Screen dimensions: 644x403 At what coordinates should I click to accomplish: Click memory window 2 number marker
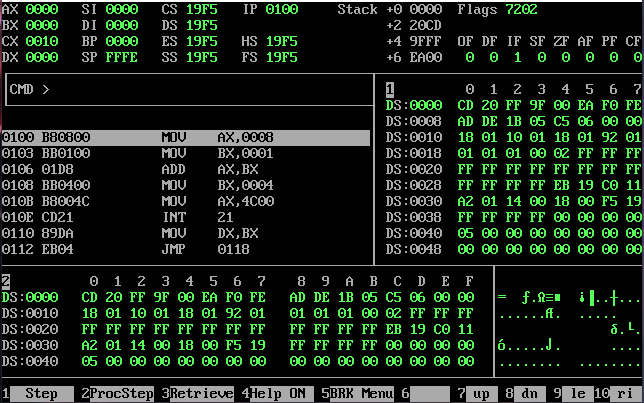click(x=6, y=281)
